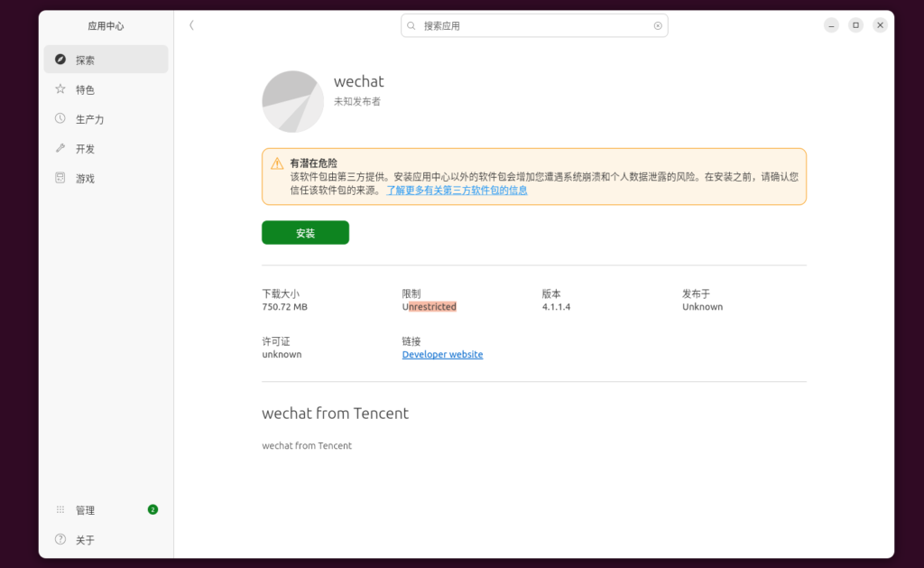Install wechat with green 安装 button
The height and width of the screenshot is (568, 924).
(x=305, y=233)
